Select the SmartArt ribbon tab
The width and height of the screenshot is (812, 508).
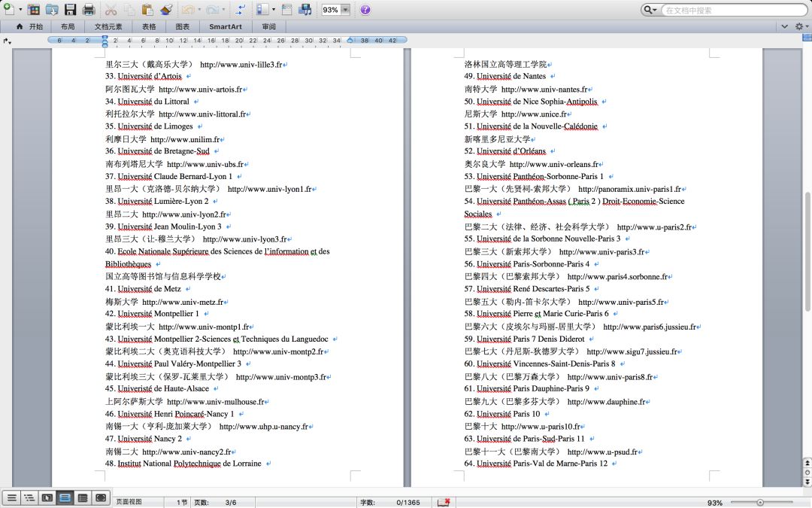pyautogui.click(x=226, y=26)
